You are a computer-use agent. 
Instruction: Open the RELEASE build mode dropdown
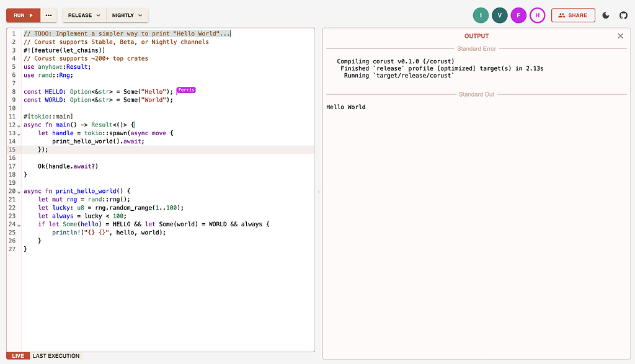(83, 16)
